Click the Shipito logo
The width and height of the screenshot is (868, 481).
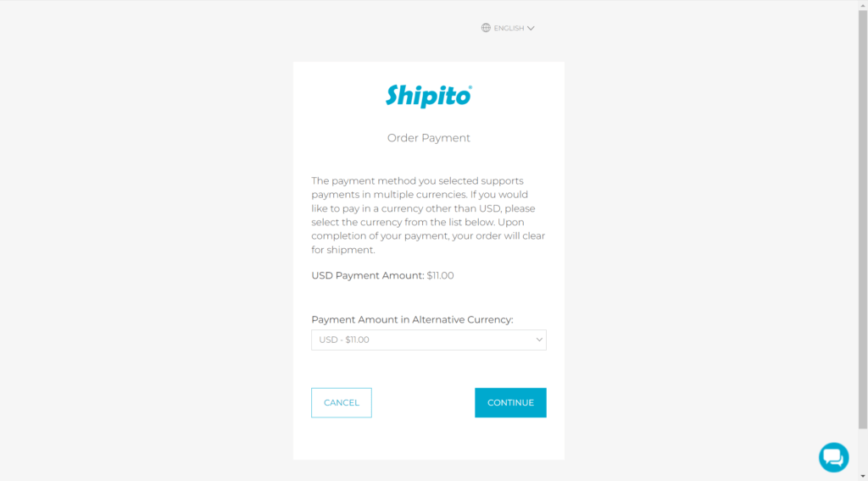tap(429, 97)
